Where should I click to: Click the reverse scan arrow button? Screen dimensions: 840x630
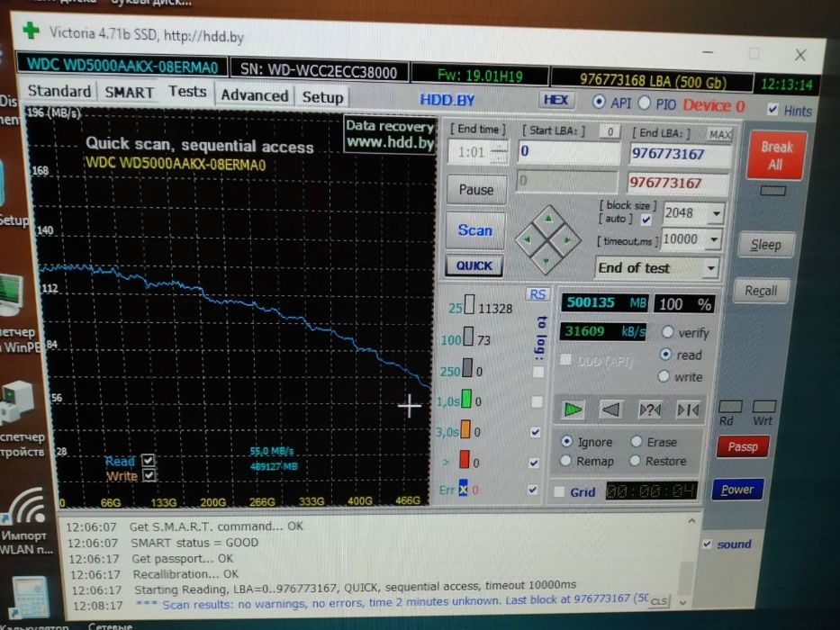(x=610, y=409)
